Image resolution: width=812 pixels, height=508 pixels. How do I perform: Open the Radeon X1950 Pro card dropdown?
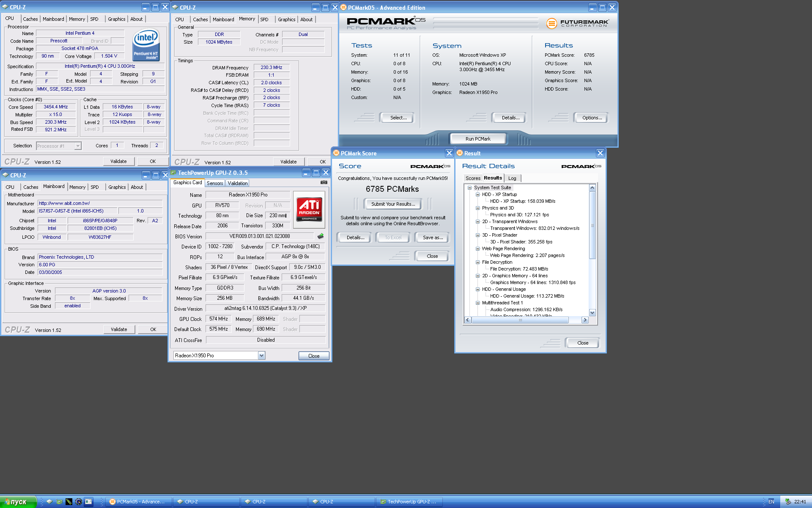coord(261,356)
